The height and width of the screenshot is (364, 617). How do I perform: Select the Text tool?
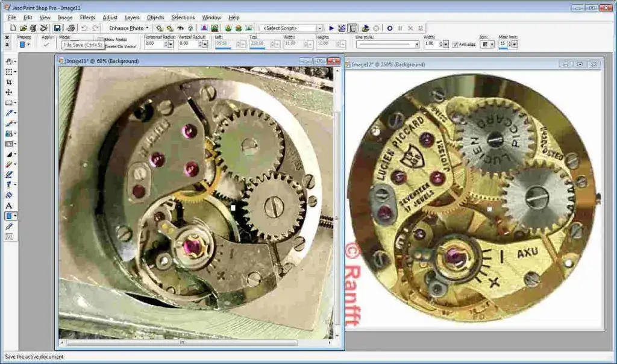coord(8,206)
